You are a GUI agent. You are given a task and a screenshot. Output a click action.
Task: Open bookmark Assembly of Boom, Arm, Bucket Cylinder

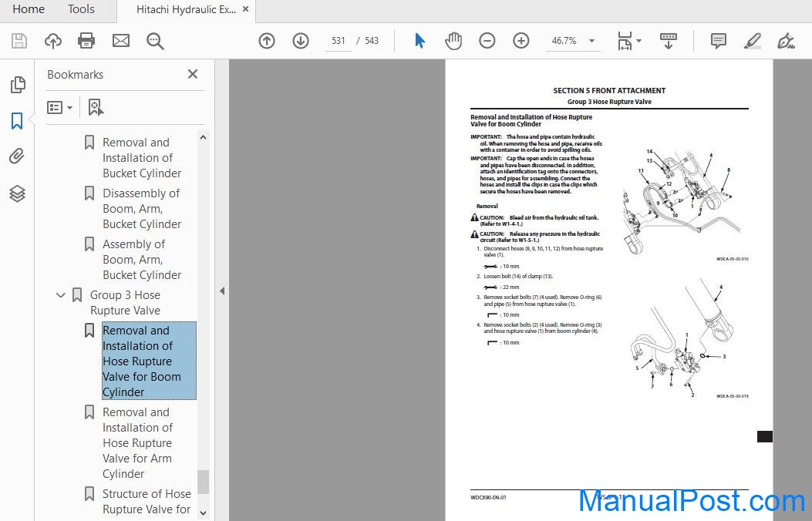[142, 259]
